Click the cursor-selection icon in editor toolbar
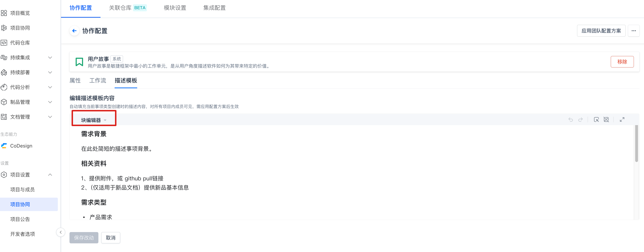 596,120
